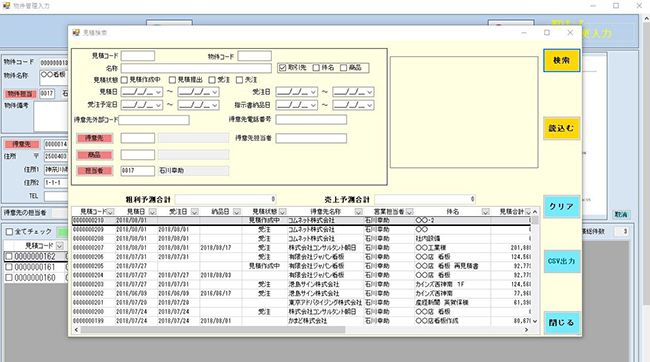Screen dimensions: 650x362
Task: Tick the 受注 status checkbox
Action: 212,80
